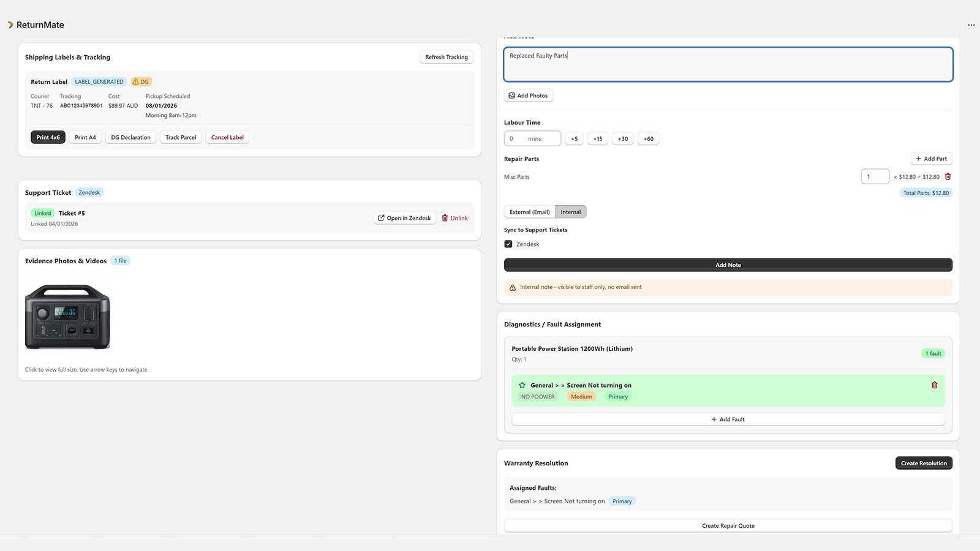Switch to External (Email) note type
980x551 pixels.
[530, 212]
